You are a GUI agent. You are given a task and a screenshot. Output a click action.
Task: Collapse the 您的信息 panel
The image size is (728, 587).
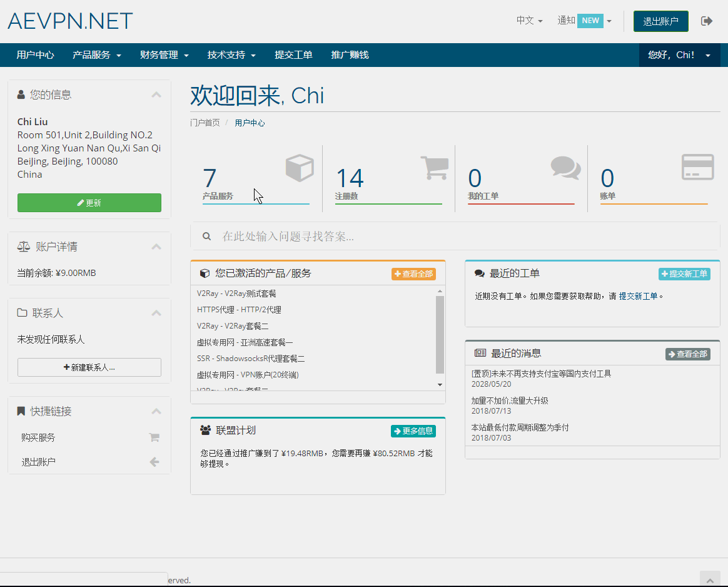[x=156, y=94]
